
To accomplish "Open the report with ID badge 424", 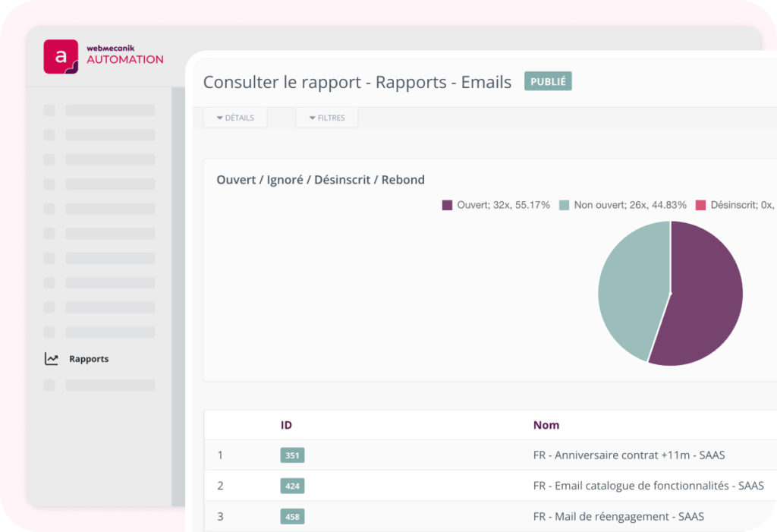I will click(292, 486).
